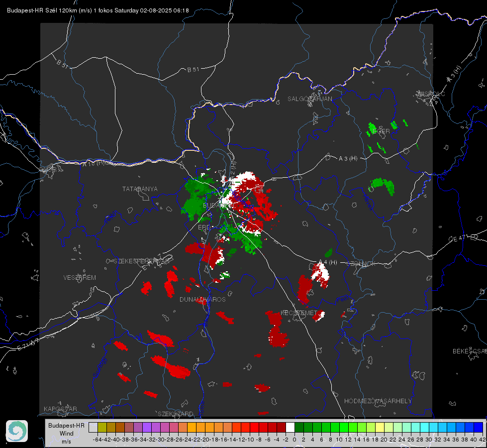Click the BEKESCSABA city label
487x448 pixels.
point(470,351)
